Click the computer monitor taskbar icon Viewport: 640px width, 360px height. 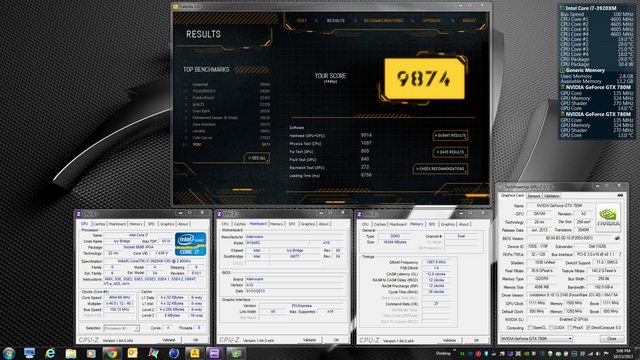point(29,353)
